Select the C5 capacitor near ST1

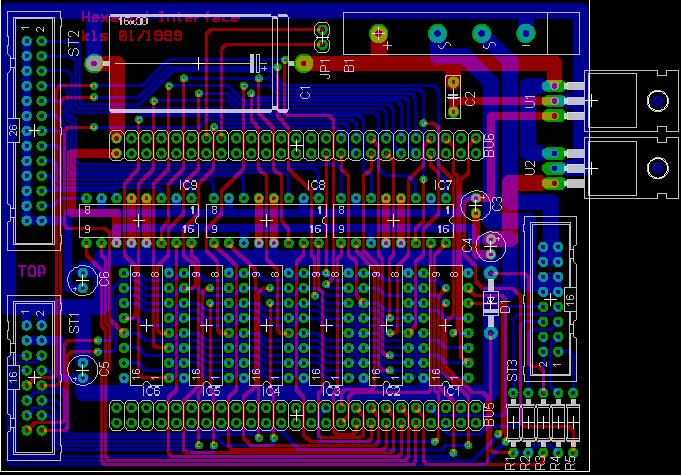click(81, 366)
